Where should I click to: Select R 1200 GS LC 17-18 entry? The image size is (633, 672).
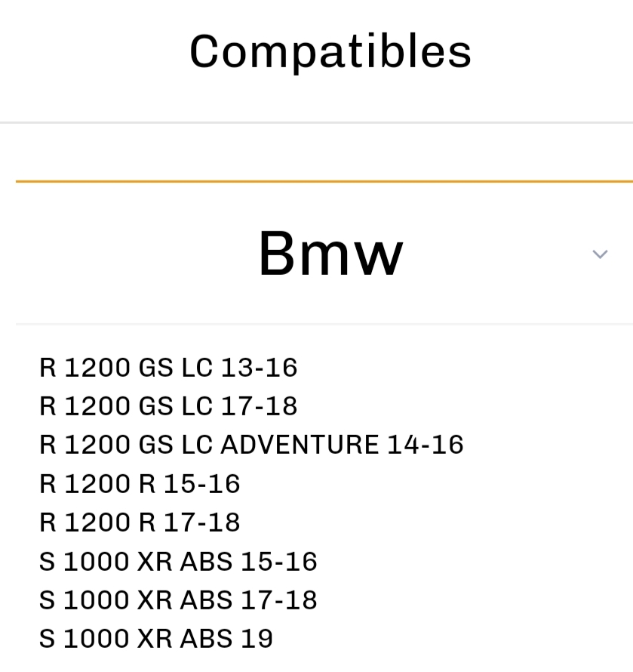pyautogui.click(x=168, y=406)
